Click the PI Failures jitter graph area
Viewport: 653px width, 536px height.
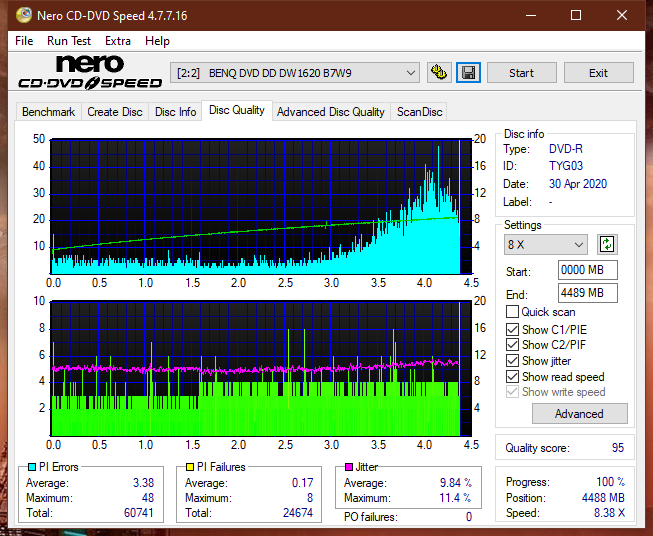coord(261,369)
